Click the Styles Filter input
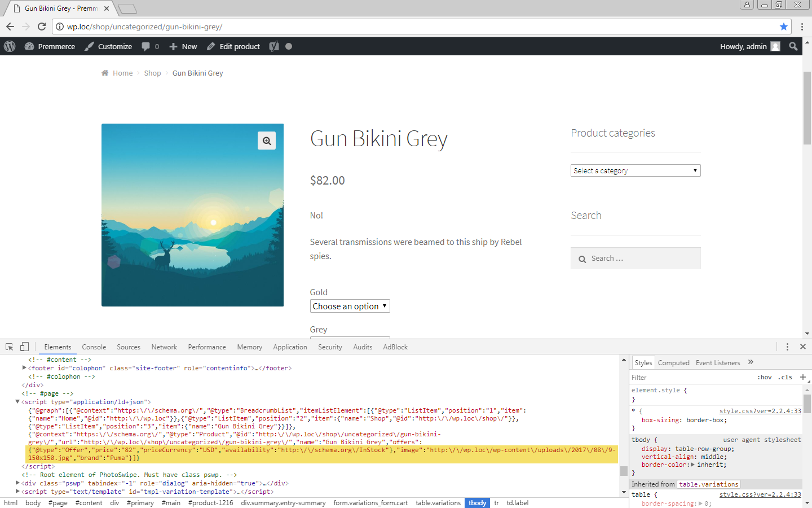The height and width of the screenshot is (508, 812). (x=691, y=378)
